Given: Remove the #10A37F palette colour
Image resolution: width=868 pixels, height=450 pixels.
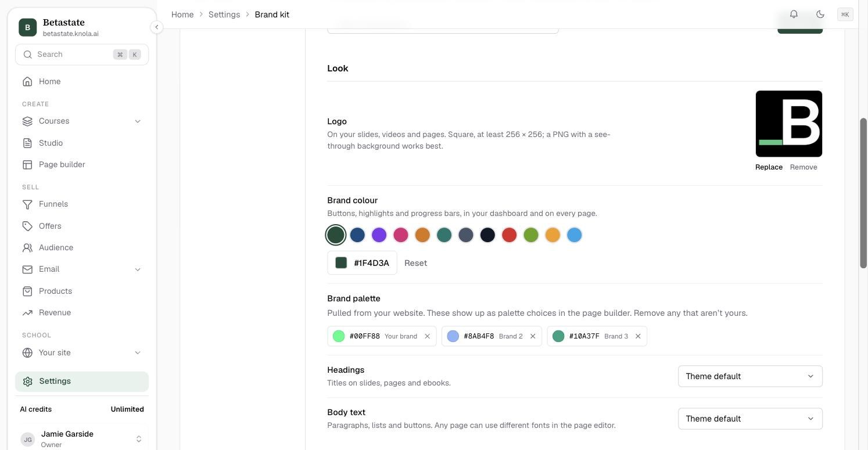Looking at the screenshot, I should (x=638, y=336).
